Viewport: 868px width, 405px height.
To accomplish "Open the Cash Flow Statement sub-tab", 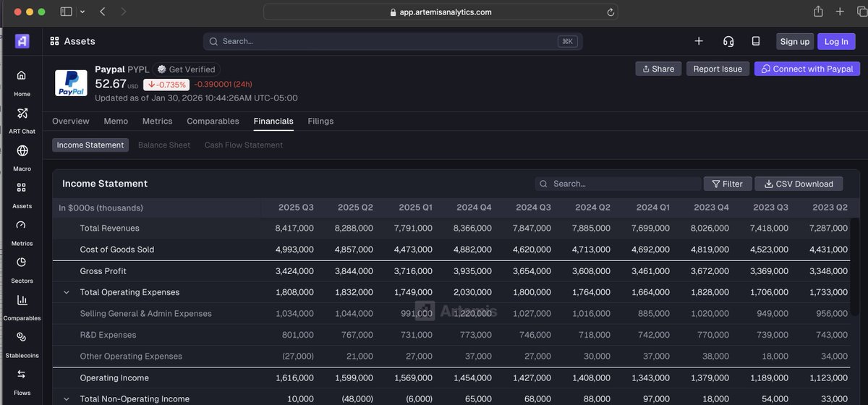I will pyautogui.click(x=243, y=145).
